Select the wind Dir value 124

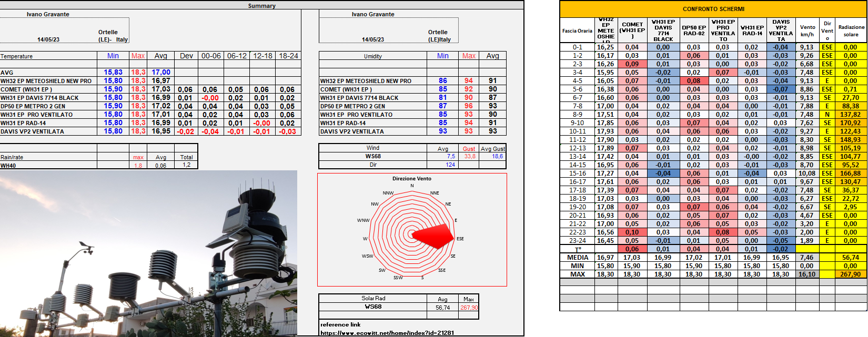450,165
